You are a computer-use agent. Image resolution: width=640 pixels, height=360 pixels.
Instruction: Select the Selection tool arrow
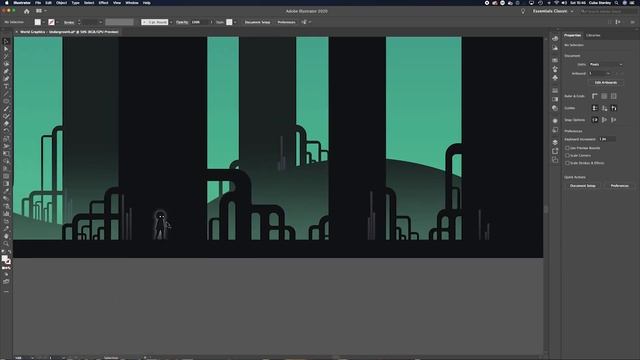6,42
